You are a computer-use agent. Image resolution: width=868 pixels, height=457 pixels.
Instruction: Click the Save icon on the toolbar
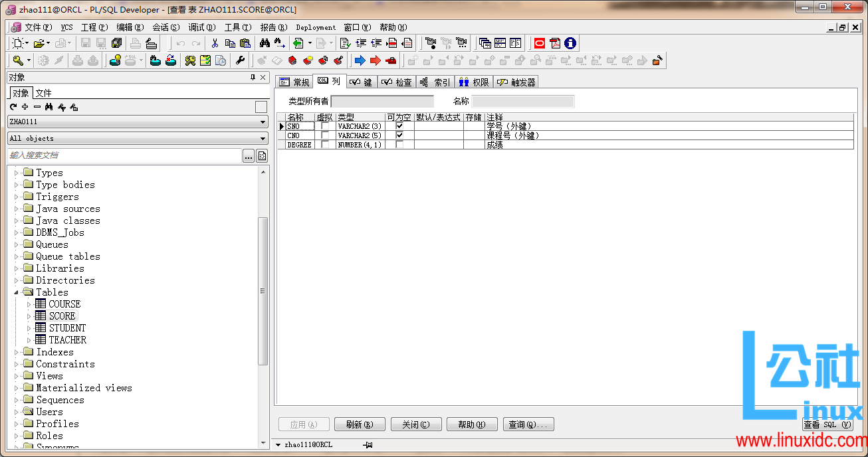pyautogui.click(x=84, y=43)
